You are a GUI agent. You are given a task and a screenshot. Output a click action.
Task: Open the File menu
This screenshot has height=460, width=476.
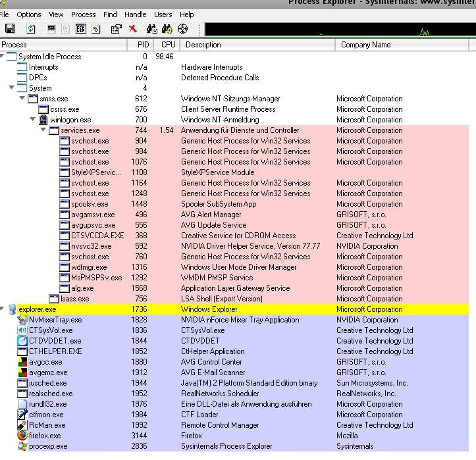tap(4, 14)
